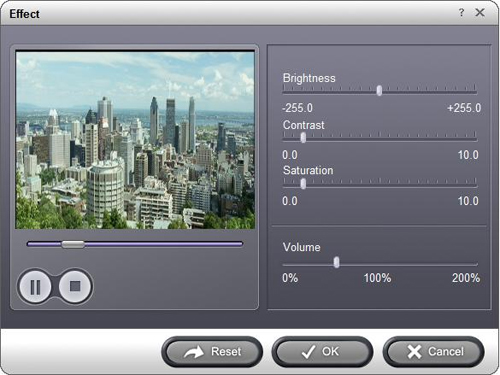Click the Saturation label
The width and height of the screenshot is (500, 375).
[308, 170]
